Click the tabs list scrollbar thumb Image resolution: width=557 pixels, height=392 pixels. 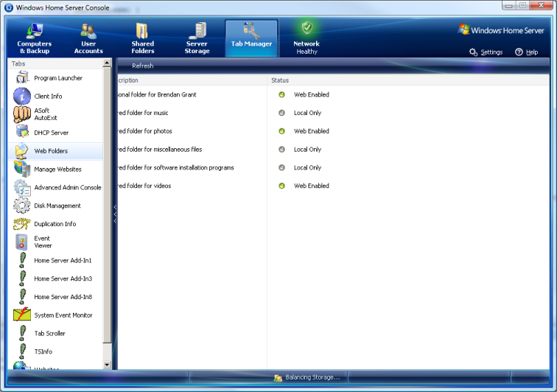click(107, 205)
